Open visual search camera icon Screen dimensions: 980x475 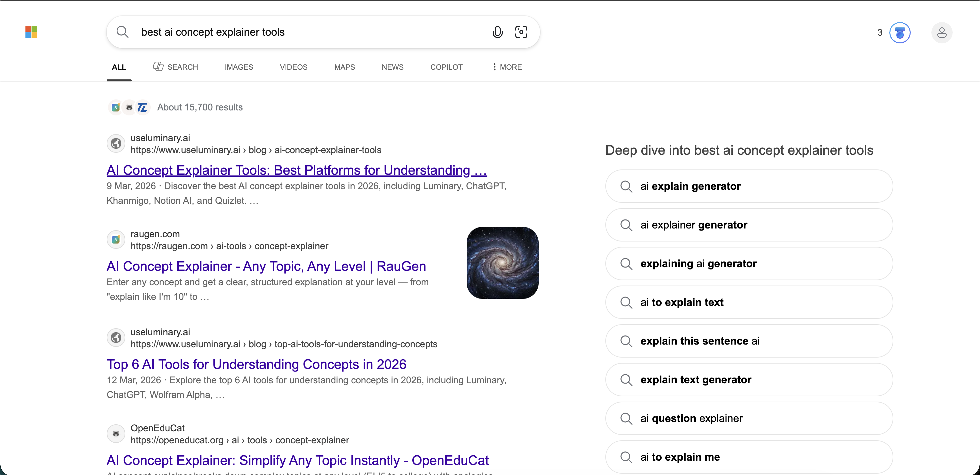(521, 32)
